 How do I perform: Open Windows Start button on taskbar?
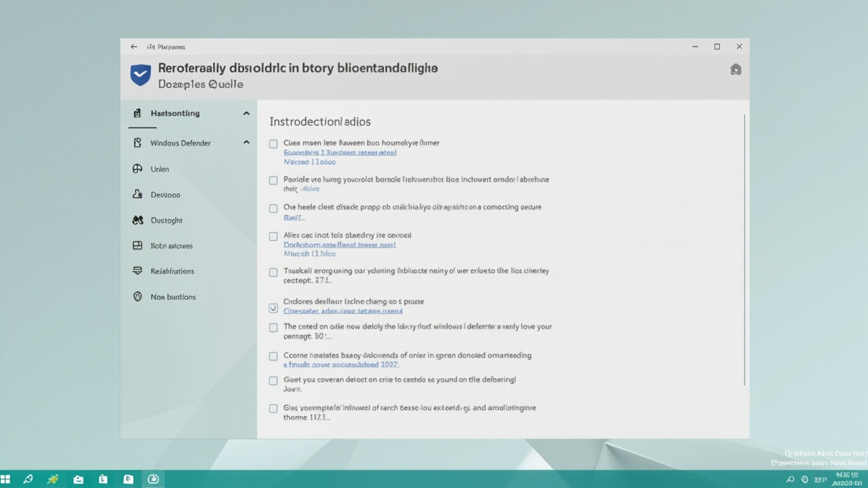(6, 479)
